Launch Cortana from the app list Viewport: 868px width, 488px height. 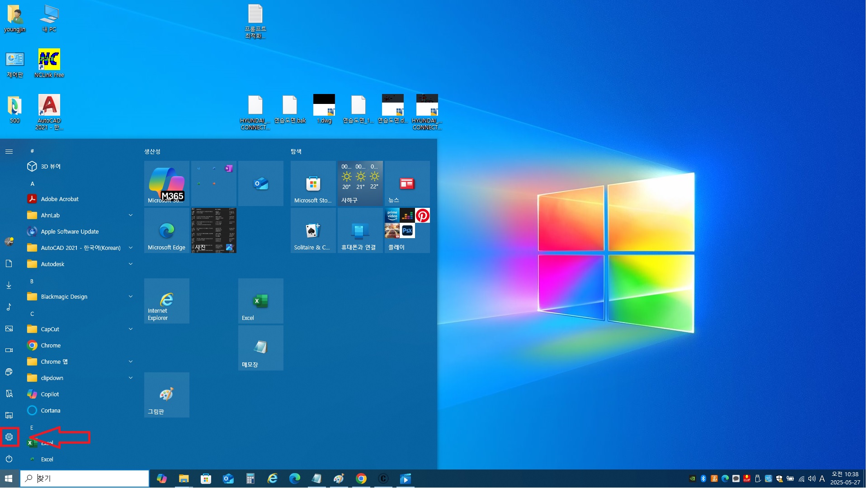pyautogui.click(x=50, y=410)
